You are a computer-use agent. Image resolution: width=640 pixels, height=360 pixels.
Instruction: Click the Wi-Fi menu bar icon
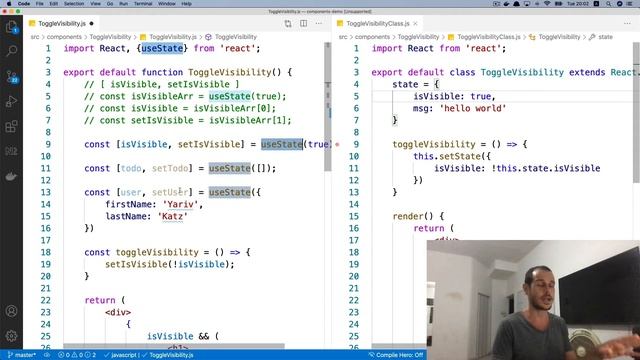point(547,4)
